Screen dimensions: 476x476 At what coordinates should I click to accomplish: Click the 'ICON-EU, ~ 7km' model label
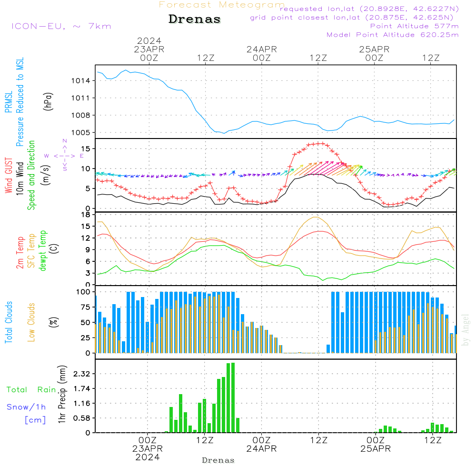click(61, 26)
